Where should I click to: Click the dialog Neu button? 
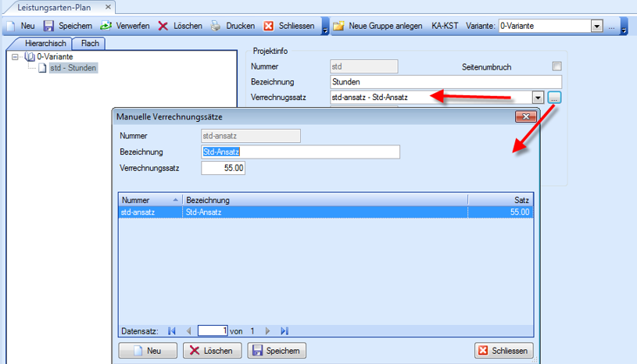point(148,351)
